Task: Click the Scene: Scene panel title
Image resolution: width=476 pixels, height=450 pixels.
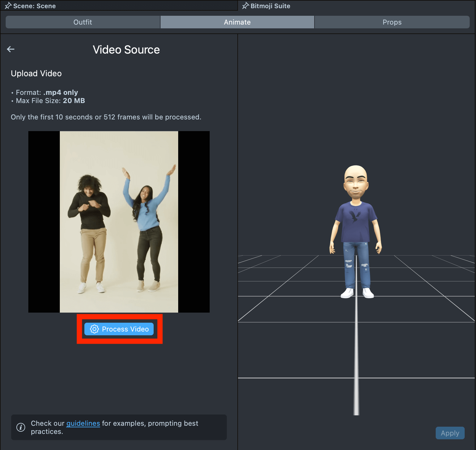Action: (34, 6)
